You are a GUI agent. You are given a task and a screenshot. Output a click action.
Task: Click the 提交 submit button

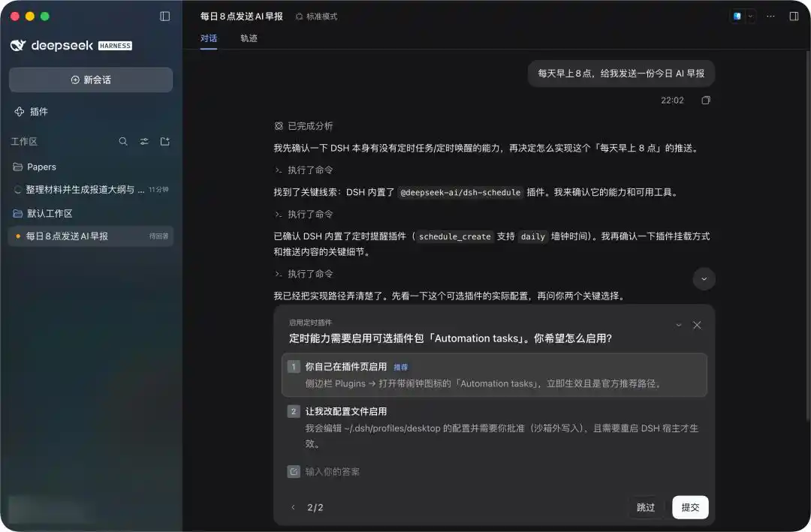[690, 507]
